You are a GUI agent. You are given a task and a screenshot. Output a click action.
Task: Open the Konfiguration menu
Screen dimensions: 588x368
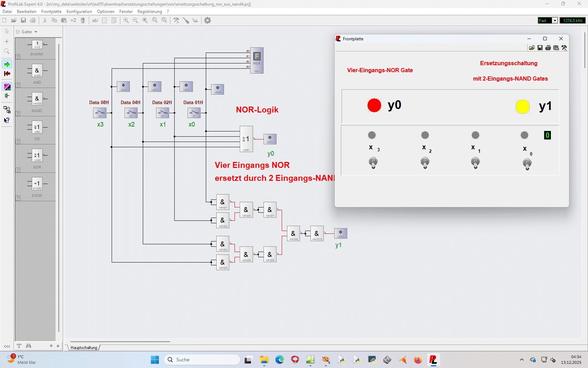click(79, 12)
